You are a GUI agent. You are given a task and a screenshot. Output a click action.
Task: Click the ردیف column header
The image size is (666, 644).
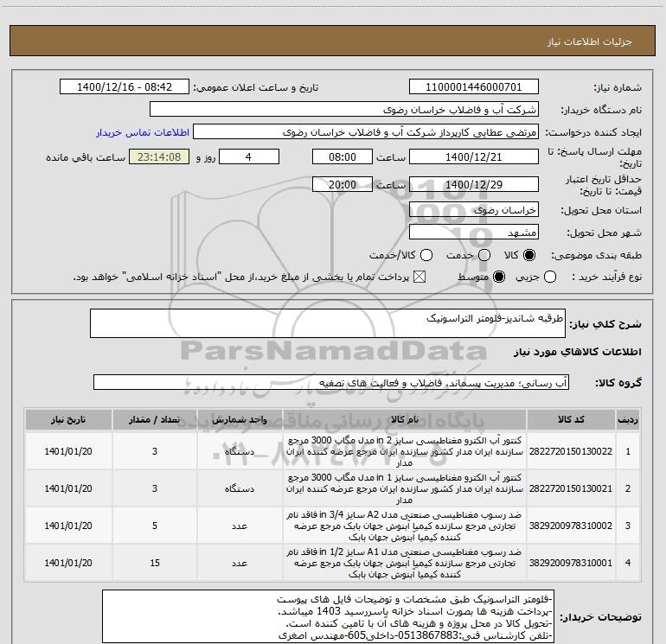[628, 420]
